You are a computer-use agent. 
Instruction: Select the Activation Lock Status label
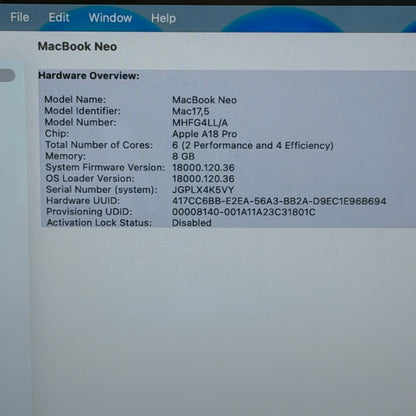click(99, 222)
